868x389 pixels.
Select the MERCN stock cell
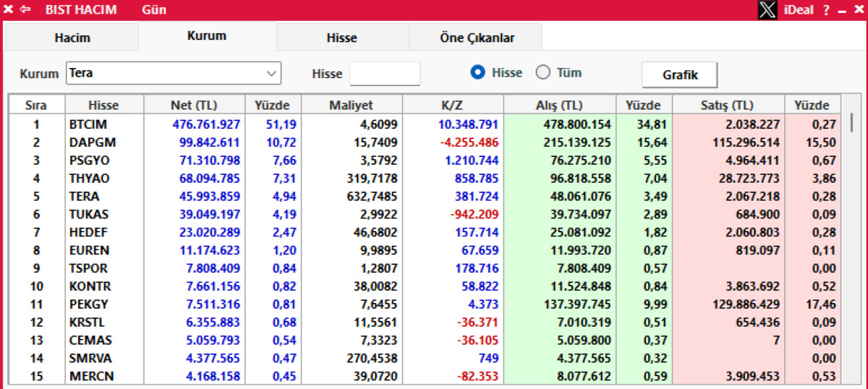pos(104,376)
